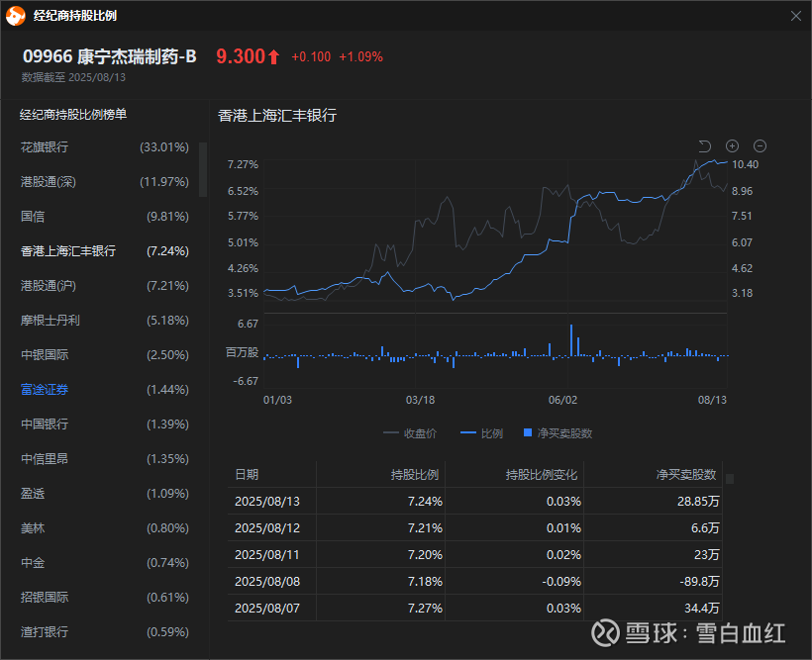
Task: Select broker 香港上海汇丰银行 in the list
Action: pyautogui.click(x=105, y=251)
